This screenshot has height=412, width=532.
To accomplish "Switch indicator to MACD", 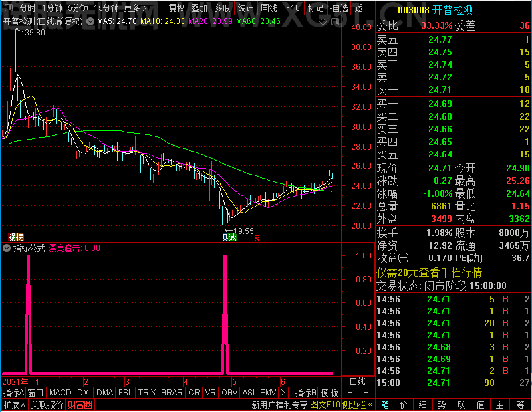I will coord(61,393).
